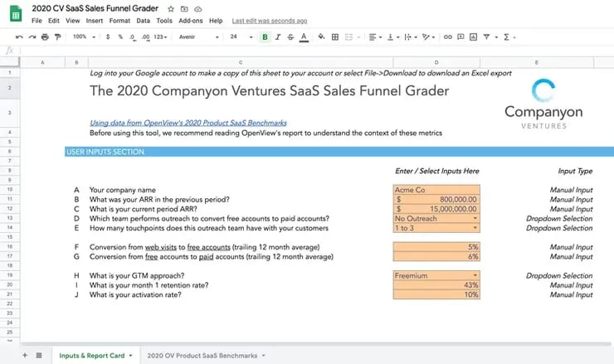Image resolution: width=614 pixels, height=364 pixels.
Task: Open the Google Sheets home icon
Action: (15, 14)
